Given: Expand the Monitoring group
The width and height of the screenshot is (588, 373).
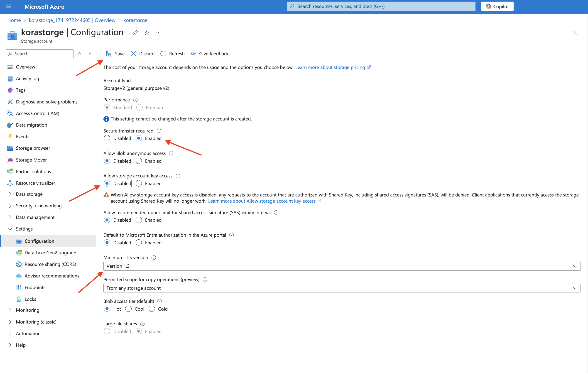Looking at the screenshot, I should (x=10, y=310).
